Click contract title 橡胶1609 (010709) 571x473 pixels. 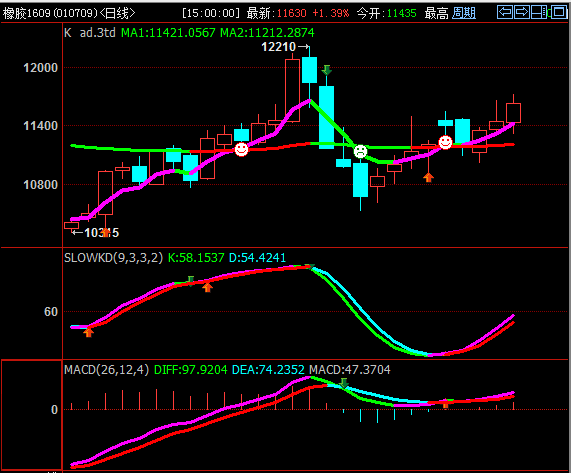point(50,13)
